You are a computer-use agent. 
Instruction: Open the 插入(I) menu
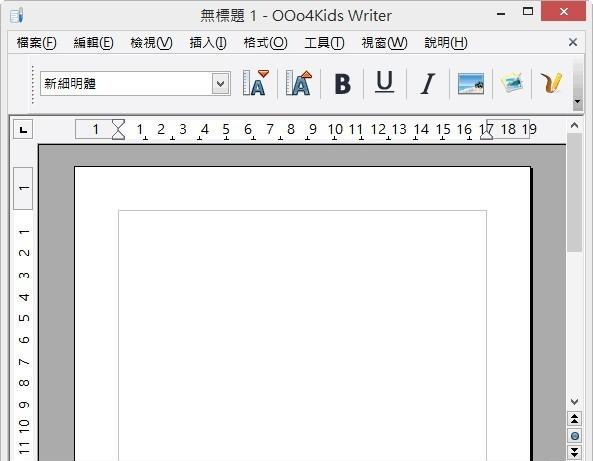click(x=208, y=43)
